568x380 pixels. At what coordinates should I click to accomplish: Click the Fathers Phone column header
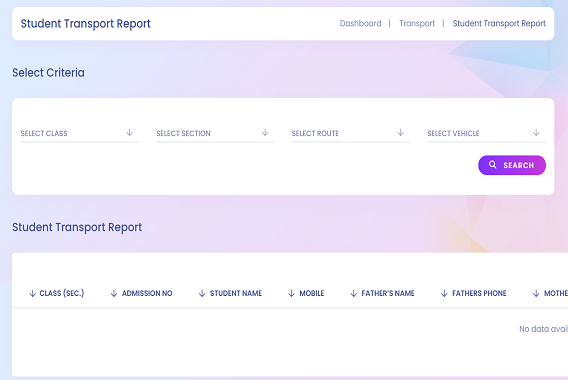479,293
